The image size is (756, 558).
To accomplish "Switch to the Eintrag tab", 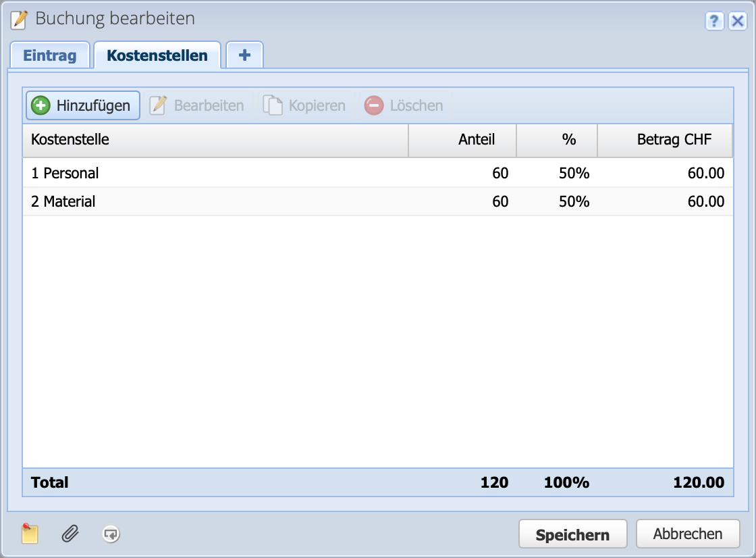I will tap(50, 55).
